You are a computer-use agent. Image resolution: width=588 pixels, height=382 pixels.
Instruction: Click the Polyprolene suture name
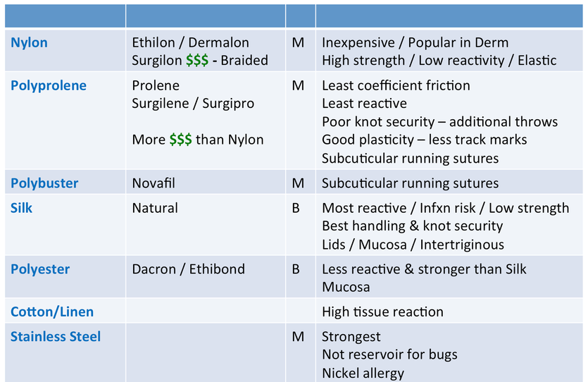pyautogui.click(x=49, y=86)
